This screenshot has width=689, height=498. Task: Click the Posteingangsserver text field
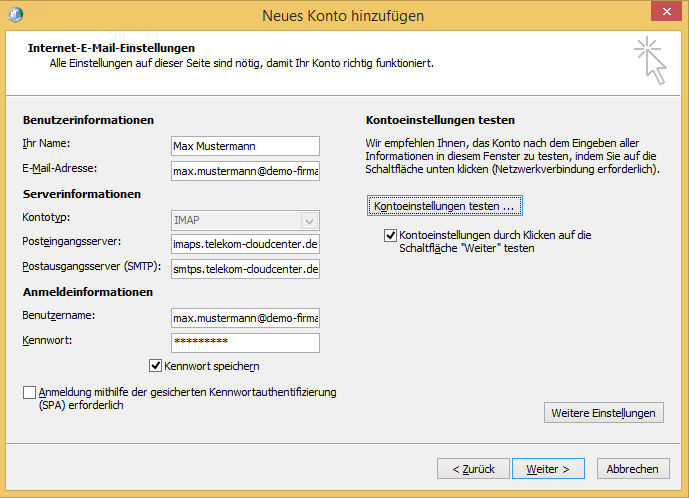245,244
